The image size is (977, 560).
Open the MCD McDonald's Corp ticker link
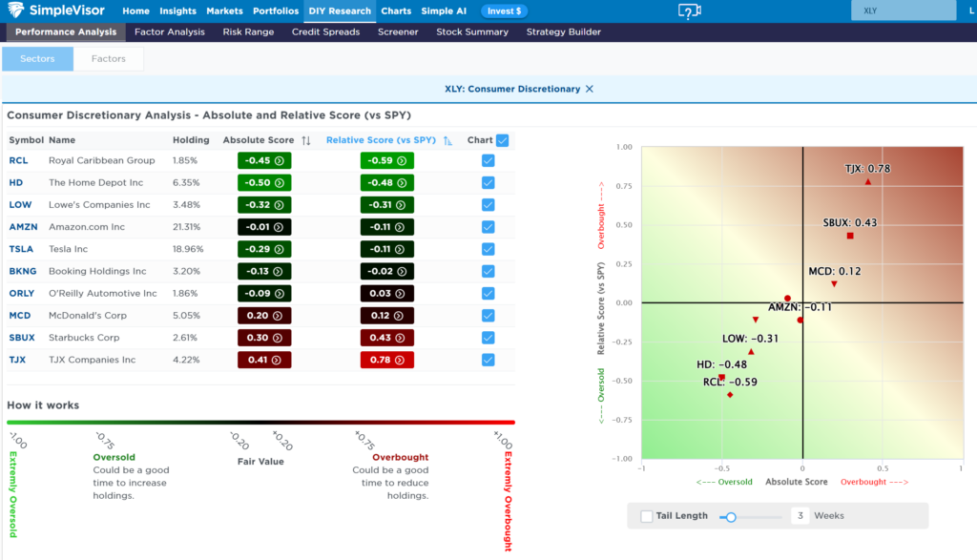coord(19,315)
